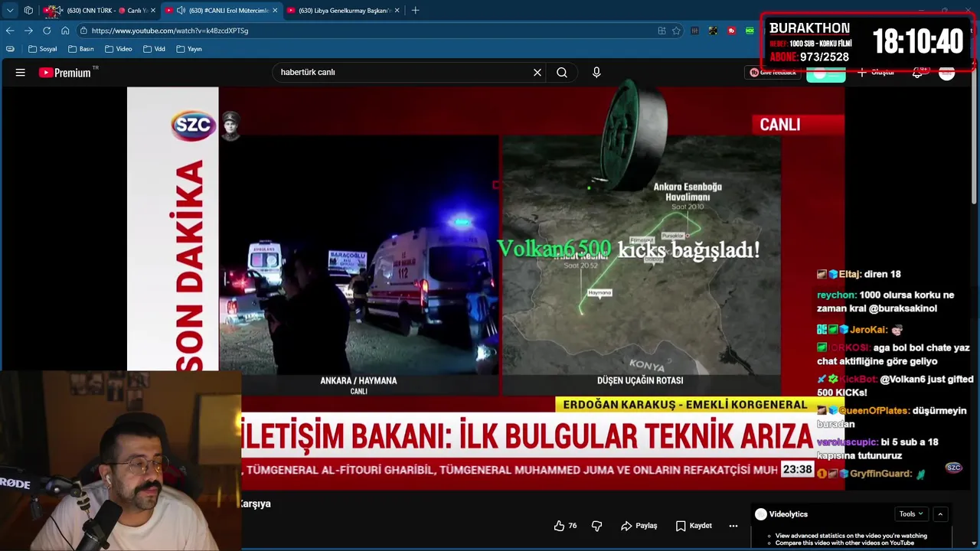Clear the search box with the X
980x551 pixels.
[x=537, y=73]
